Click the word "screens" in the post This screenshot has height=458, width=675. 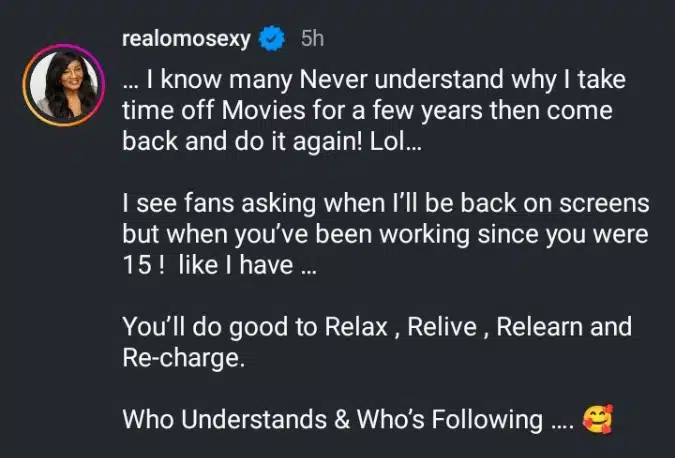[x=606, y=203]
